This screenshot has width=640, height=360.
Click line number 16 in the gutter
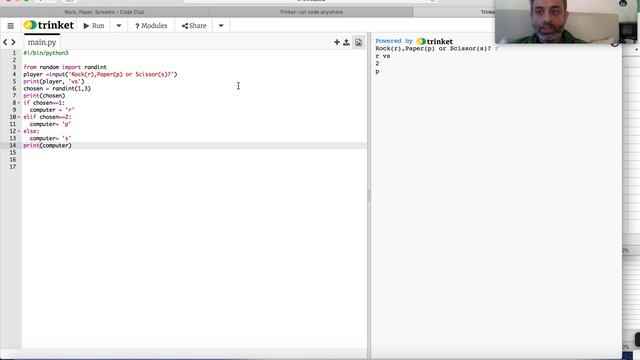pyautogui.click(x=13, y=160)
